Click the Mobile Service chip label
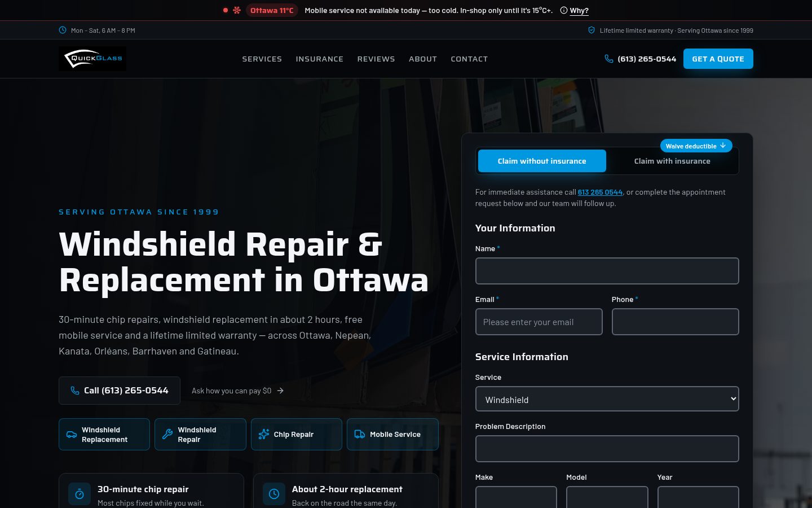The height and width of the screenshot is (508, 812). [395, 434]
